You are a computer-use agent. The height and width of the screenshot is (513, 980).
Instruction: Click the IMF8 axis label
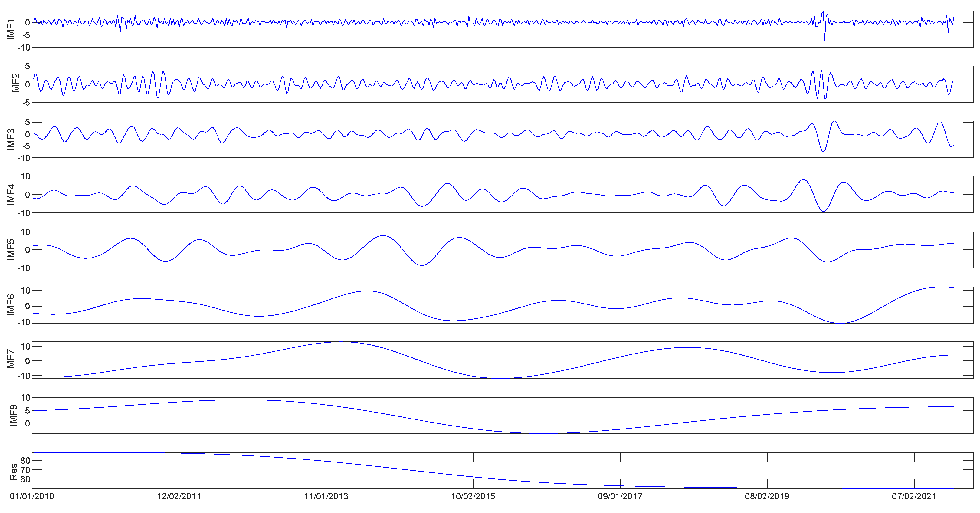point(13,415)
